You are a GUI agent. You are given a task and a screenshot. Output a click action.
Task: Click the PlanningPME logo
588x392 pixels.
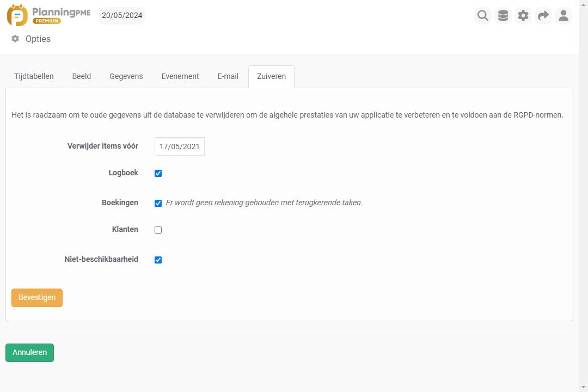(49, 15)
